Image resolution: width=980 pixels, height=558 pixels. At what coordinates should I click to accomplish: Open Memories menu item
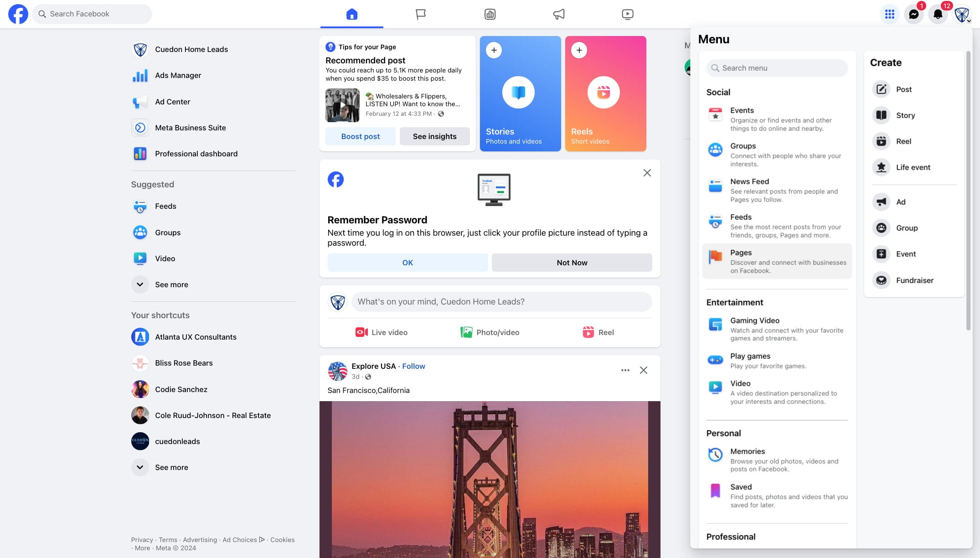(x=777, y=460)
